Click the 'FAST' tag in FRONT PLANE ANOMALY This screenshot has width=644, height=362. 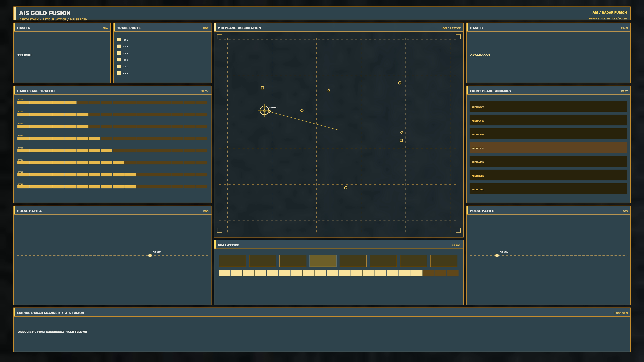point(624,91)
